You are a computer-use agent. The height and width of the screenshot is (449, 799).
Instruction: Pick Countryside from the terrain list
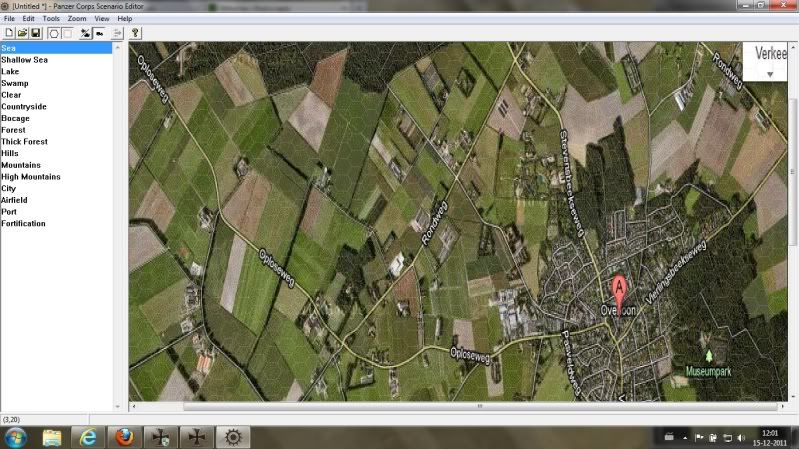click(24, 107)
